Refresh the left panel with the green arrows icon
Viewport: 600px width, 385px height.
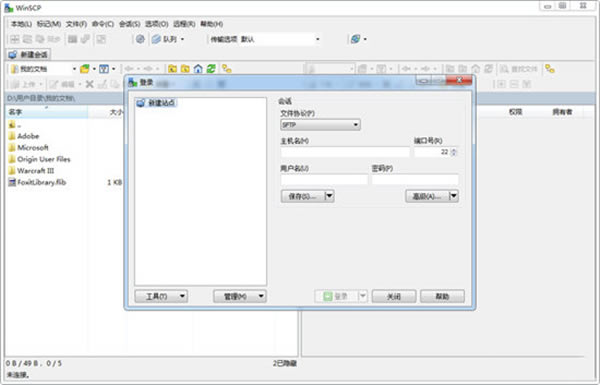[x=211, y=69]
